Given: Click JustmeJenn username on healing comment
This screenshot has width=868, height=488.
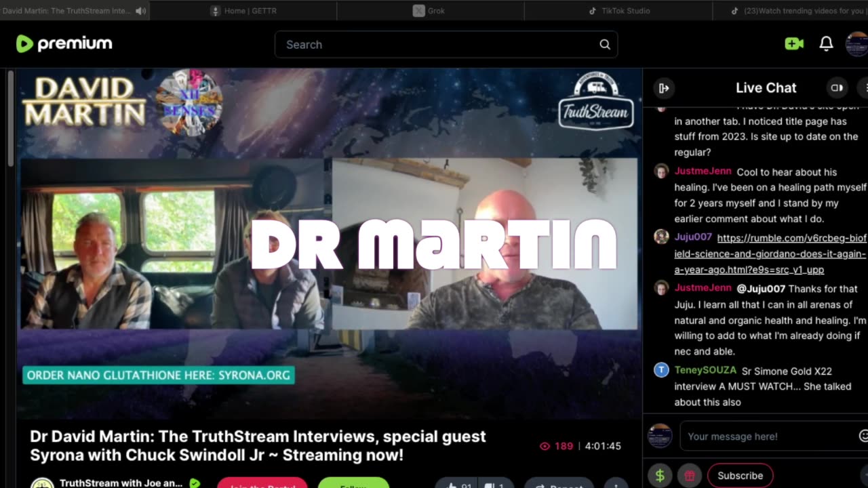Looking at the screenshot, I should point(703,171).
